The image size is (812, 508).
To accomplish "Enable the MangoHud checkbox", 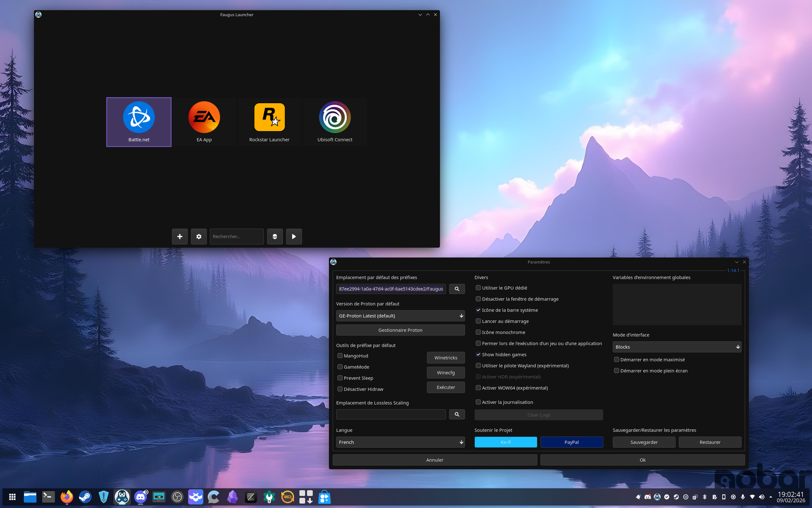I will pyautogui.click(x=340, y=356).
